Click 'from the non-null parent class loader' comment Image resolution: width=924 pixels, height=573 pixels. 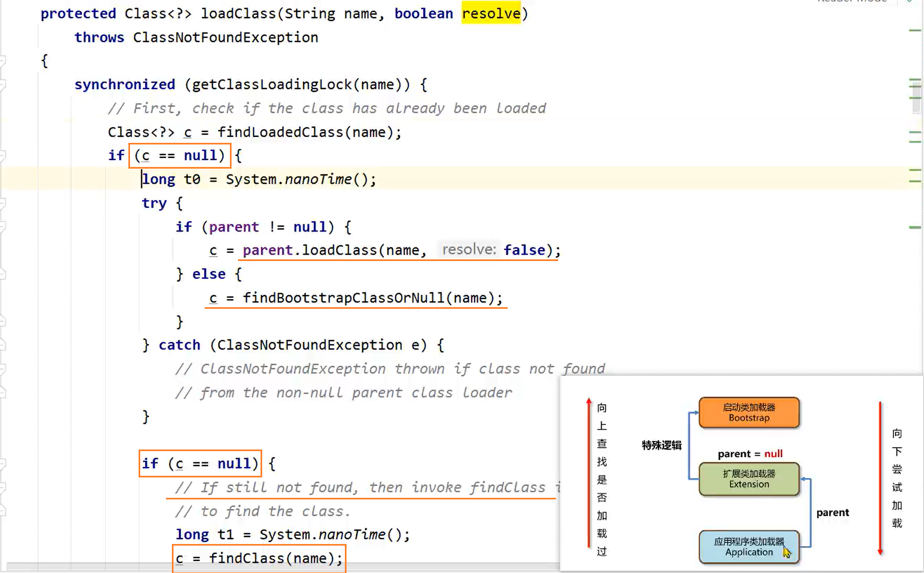[344, 393]
